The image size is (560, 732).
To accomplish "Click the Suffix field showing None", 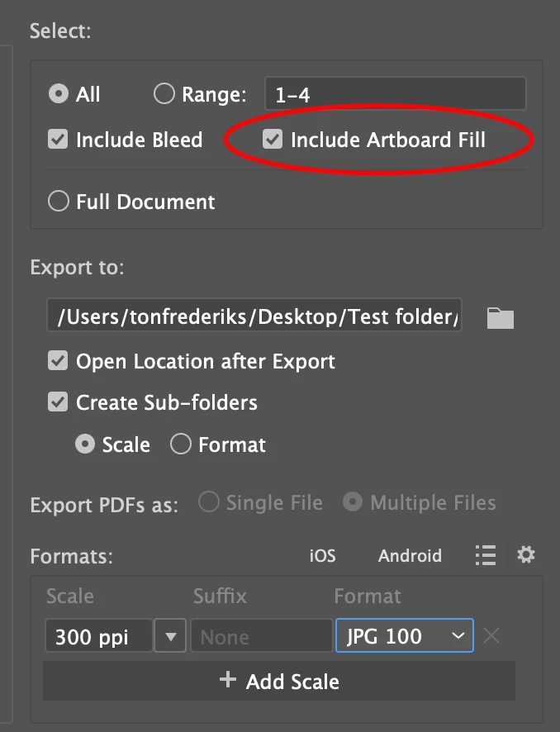I will tap(261, 635).
